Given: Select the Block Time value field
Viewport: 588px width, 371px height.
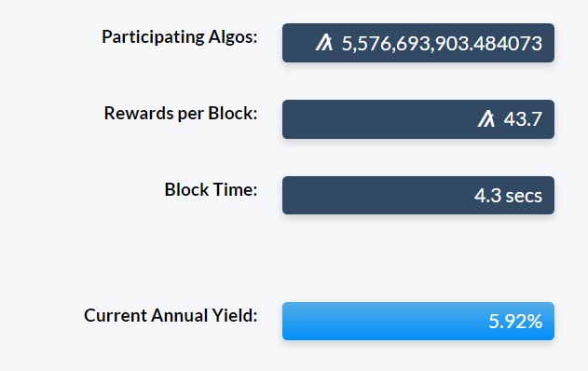Looking at the screenshot, I should click(418, 196).
